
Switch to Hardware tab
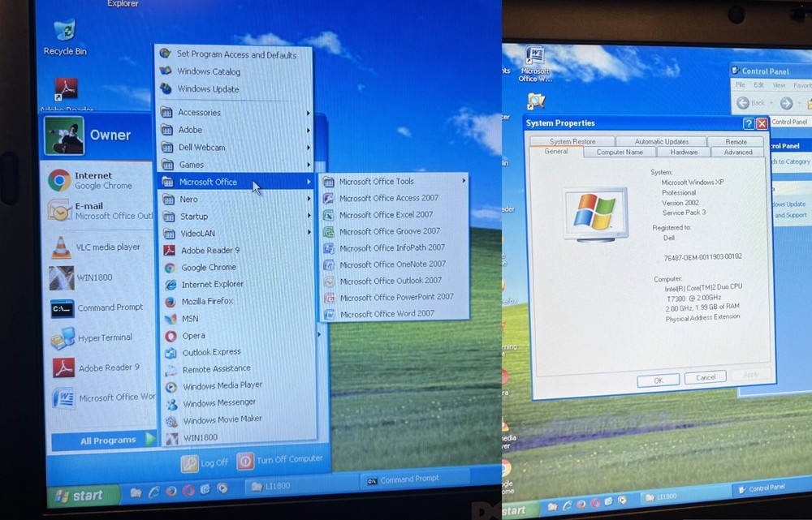pos(684,153)
